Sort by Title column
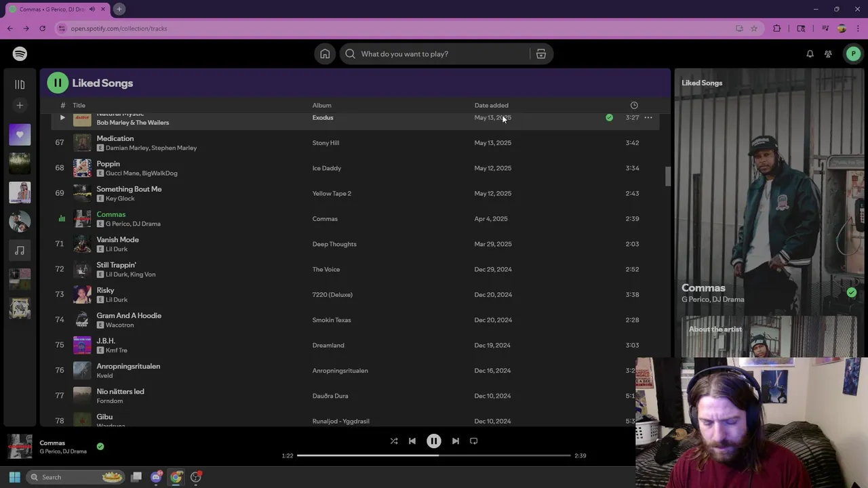 [79, 105]
